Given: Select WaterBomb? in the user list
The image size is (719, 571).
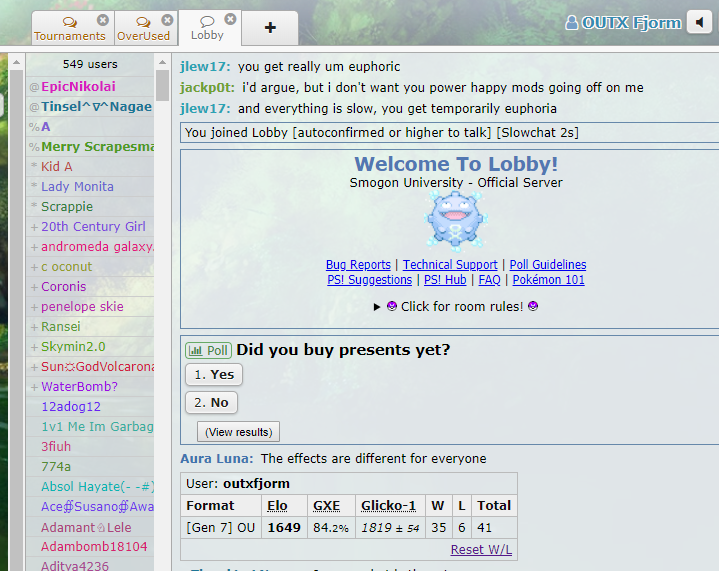Looking at the screenshot, I should tap(90, 387).
